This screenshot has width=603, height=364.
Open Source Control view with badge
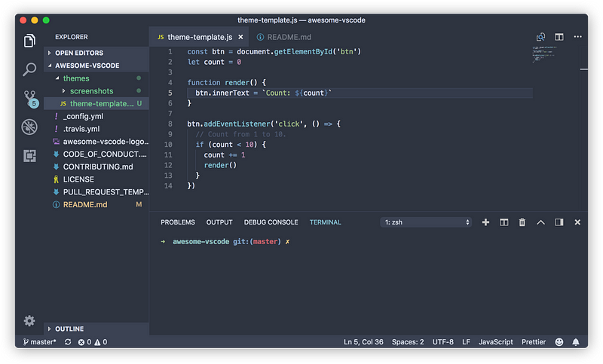(x=30, y=99)
